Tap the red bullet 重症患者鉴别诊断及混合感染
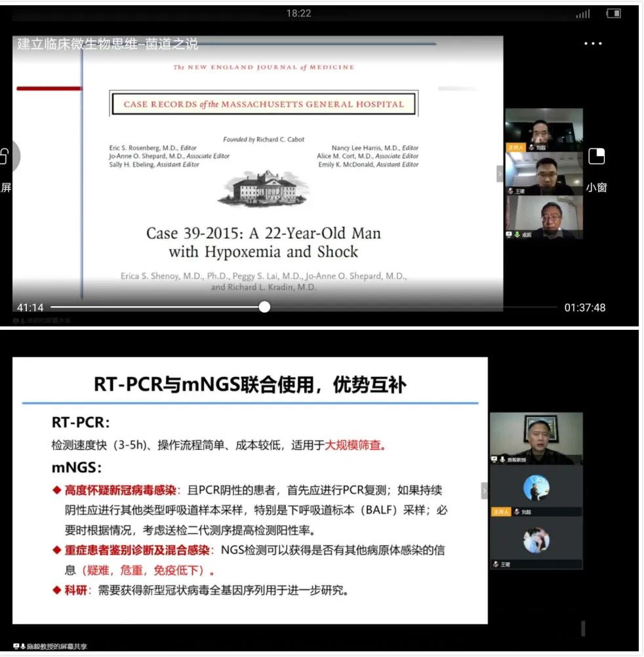The width and height of the screenshot is (644, 657). pyautogui.click(x=137, y=550)
